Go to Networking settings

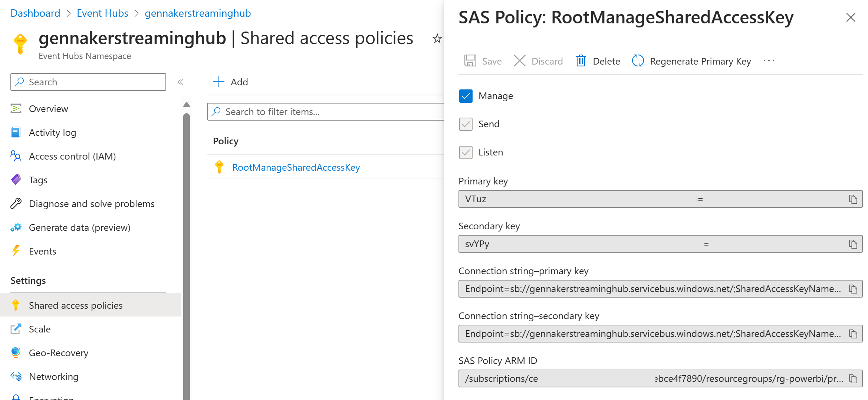click(x=53, y=377)
